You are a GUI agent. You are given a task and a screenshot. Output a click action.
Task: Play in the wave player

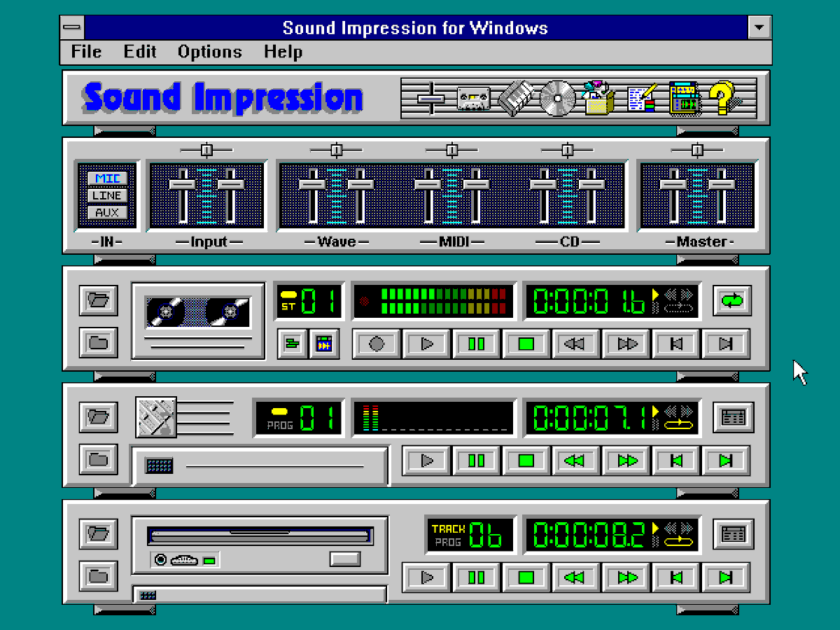coord(427,344)
